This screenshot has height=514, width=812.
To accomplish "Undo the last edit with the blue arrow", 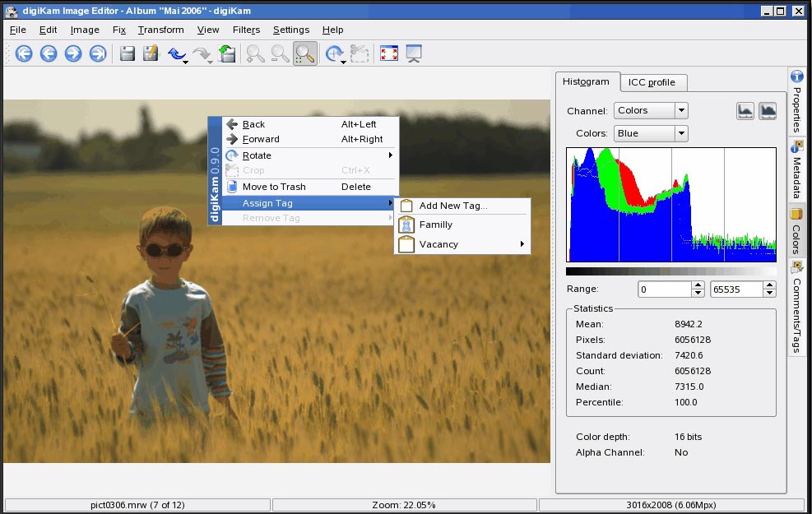I will pyautogui.click(x=175, y=53).
